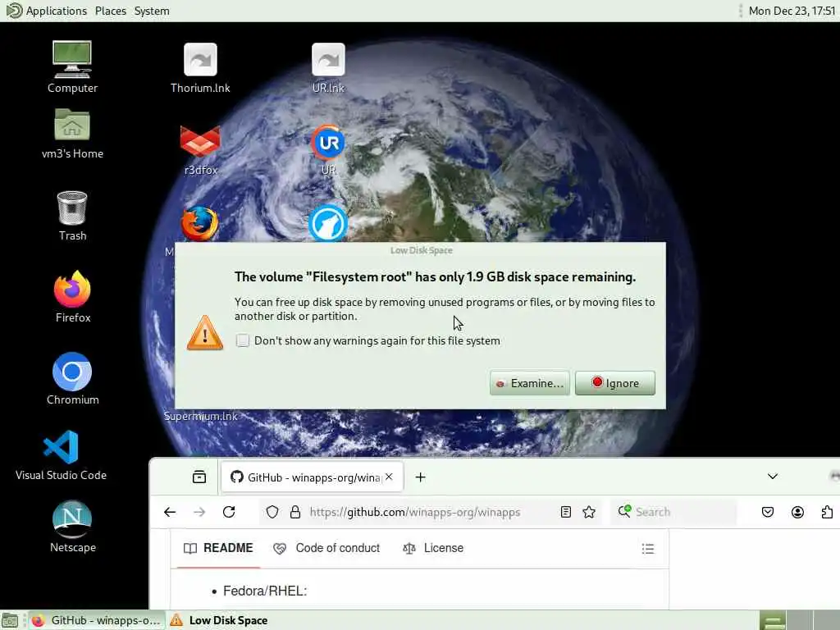This screenshot has height=630, width=840.
Task: Bookmark this page with star icon
Action: coord(589,512)
